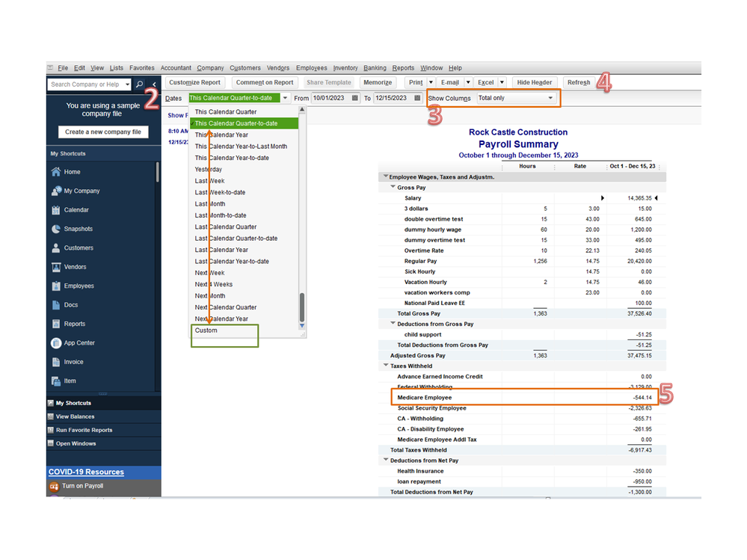Open the Lists menu

click(x=116, y=68)
